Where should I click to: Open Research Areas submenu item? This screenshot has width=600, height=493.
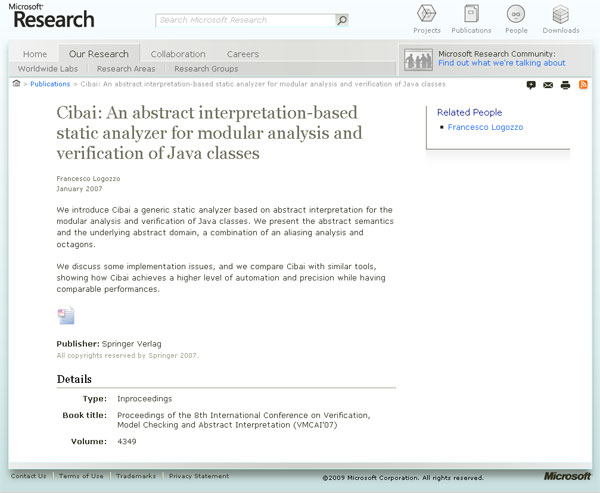coord(126,69)
